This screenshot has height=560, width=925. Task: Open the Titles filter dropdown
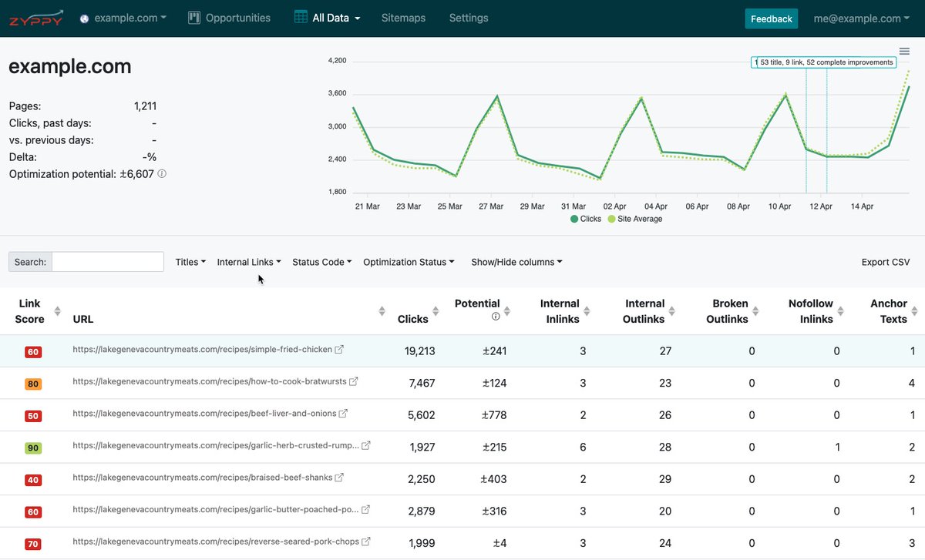190,262
